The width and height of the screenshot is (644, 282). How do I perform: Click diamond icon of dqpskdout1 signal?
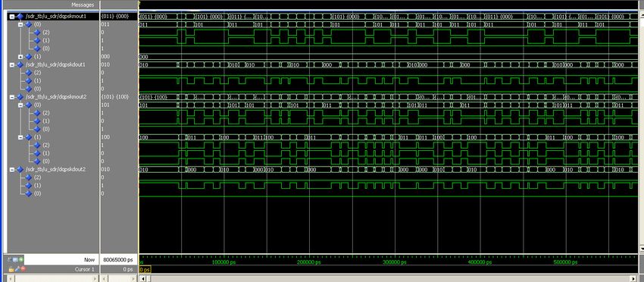coord(20,64)
